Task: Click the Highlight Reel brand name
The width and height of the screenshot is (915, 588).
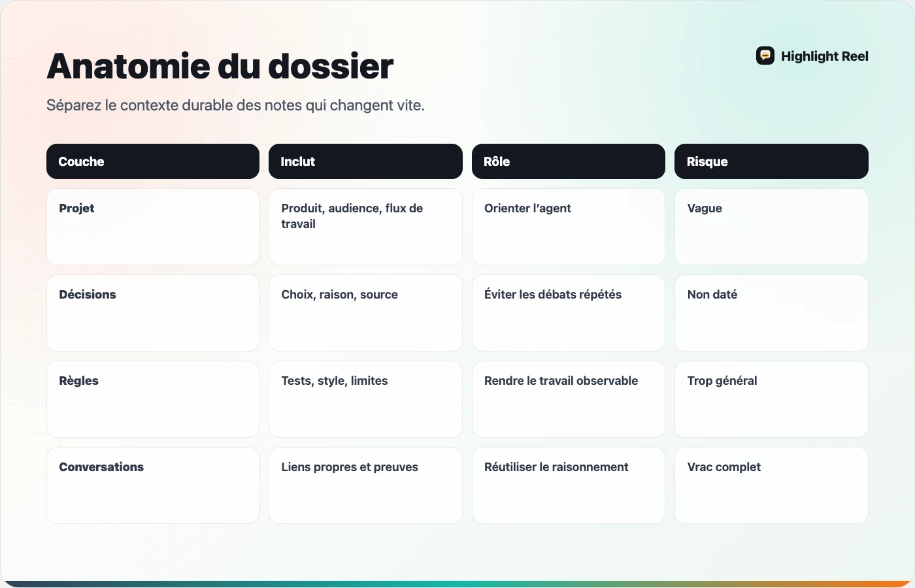Action: coord(825,56)
